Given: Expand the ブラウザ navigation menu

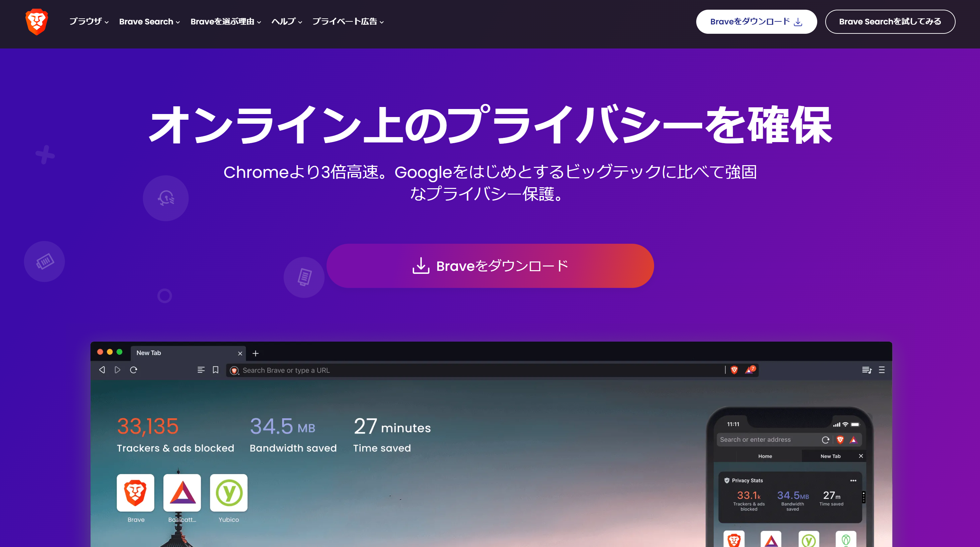Looking at the screenshot, I should coord(89,22).
